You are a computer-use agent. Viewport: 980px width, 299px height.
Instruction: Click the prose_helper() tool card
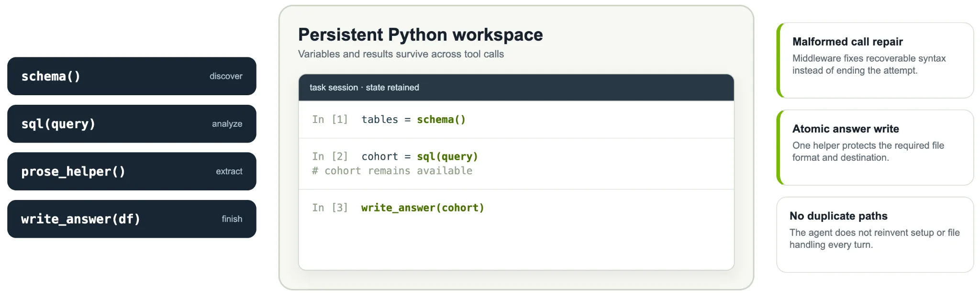(132, 171)
